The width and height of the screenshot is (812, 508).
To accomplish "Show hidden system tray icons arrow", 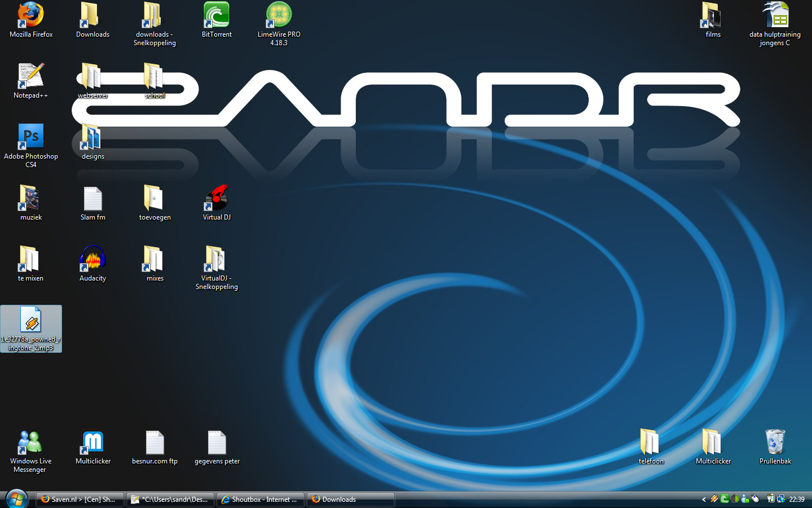I will (704, 500).
